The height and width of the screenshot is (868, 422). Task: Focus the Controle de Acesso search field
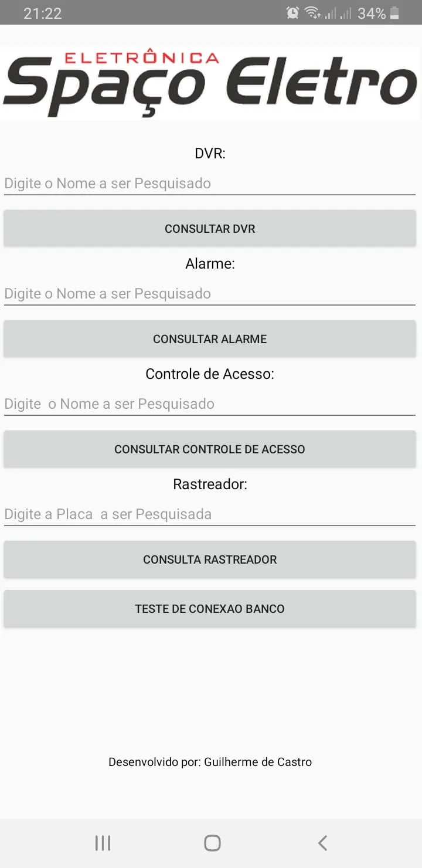coord(209,404)
